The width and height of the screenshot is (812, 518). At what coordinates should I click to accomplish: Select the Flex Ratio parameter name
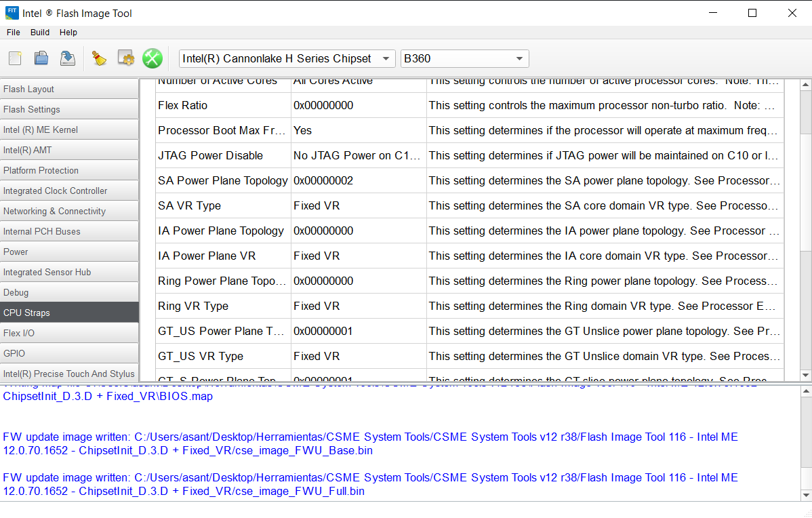point(223,105)
